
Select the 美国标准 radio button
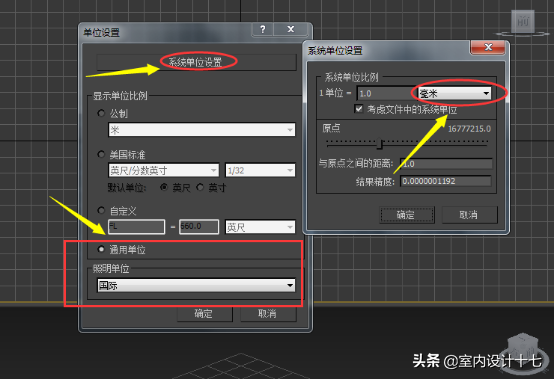[101, 154]
